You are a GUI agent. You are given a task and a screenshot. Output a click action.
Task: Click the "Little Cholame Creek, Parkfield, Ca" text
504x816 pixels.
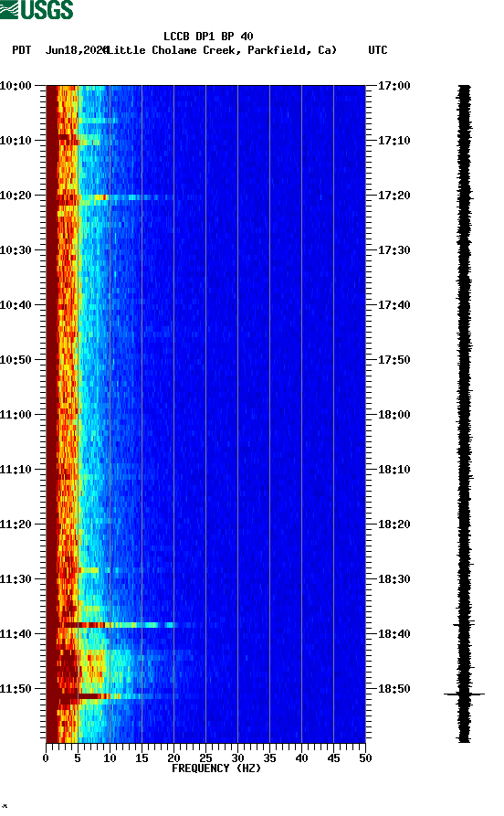[x=221, y=50]
